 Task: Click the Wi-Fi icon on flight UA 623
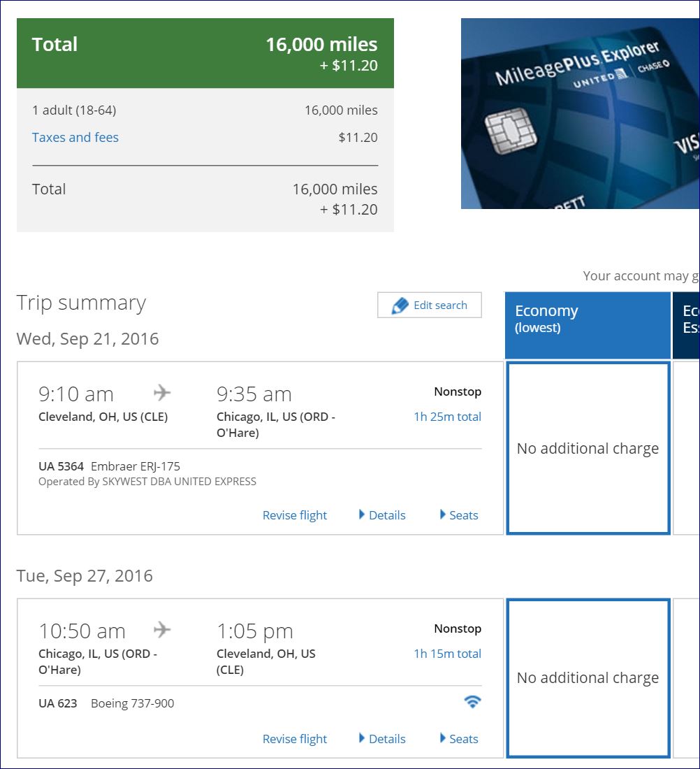click(472, 703)
